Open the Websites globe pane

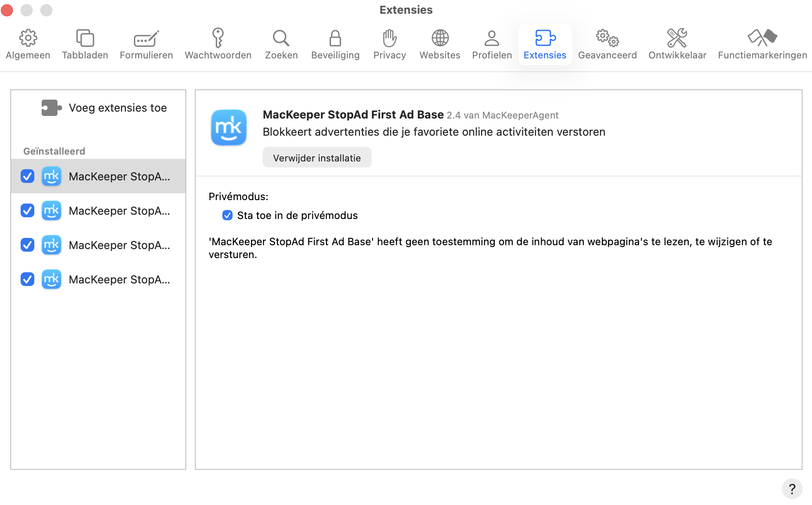pos(439,44)
